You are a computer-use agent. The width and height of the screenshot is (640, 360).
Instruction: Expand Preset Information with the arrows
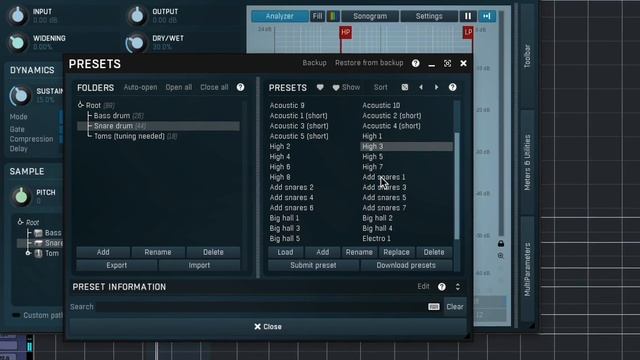[x=458, y=287]
